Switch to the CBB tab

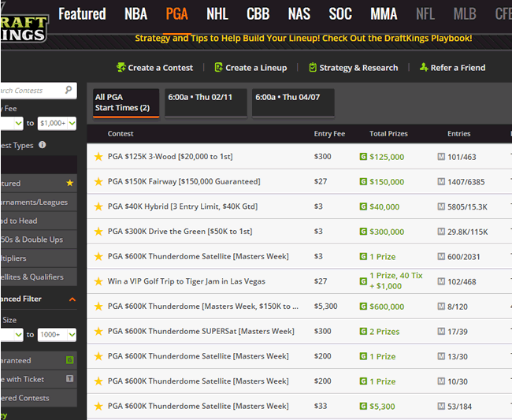(258, 14)
